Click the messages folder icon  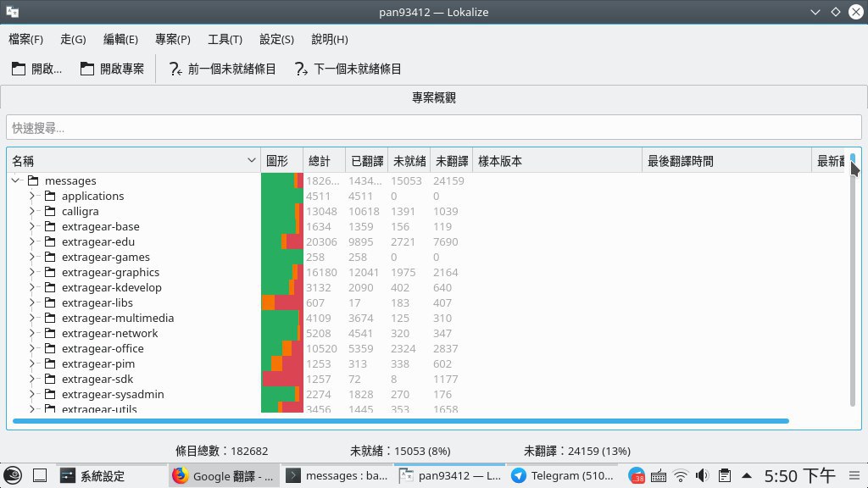(33, 180)
